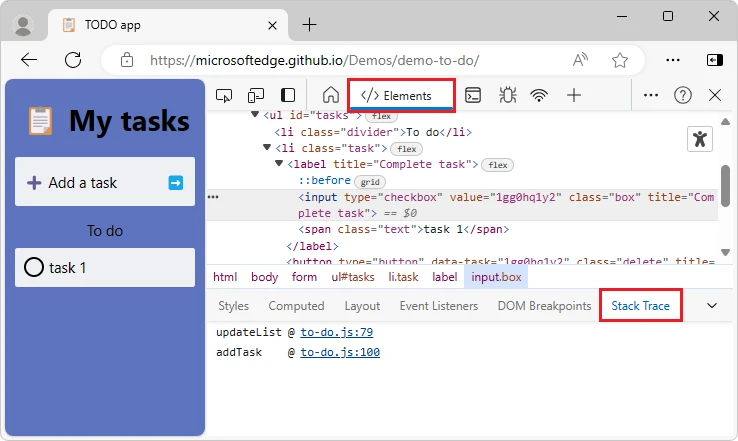Open DevTools help question mark icon

(682, 96)
